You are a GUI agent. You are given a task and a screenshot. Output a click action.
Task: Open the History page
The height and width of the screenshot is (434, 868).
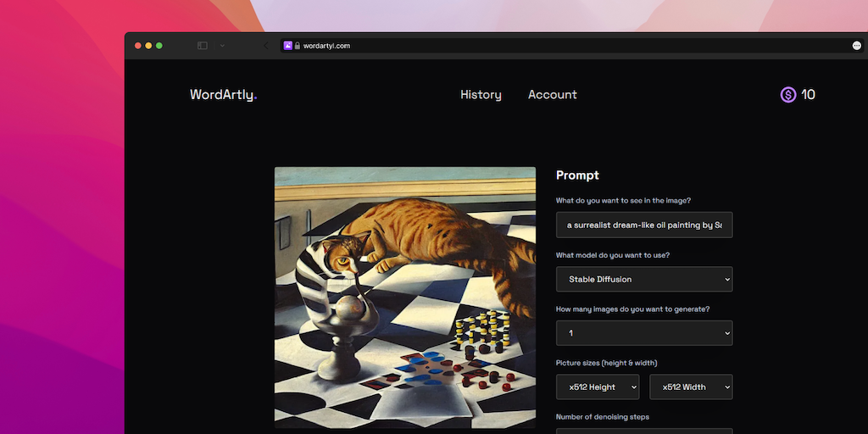[x=481, y=95]
